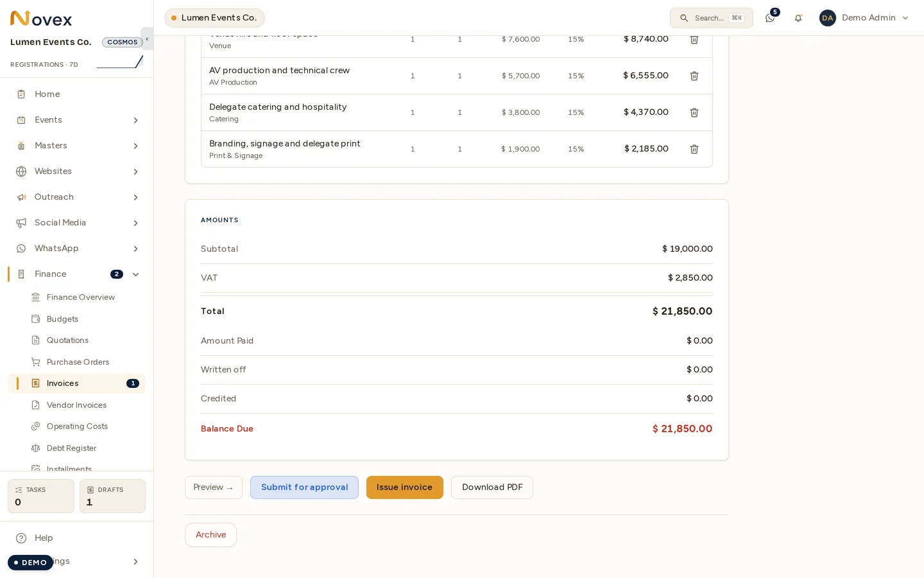Click Submit for approval
The height and width of the screenshot is (578, 924).
coord(304,487)
